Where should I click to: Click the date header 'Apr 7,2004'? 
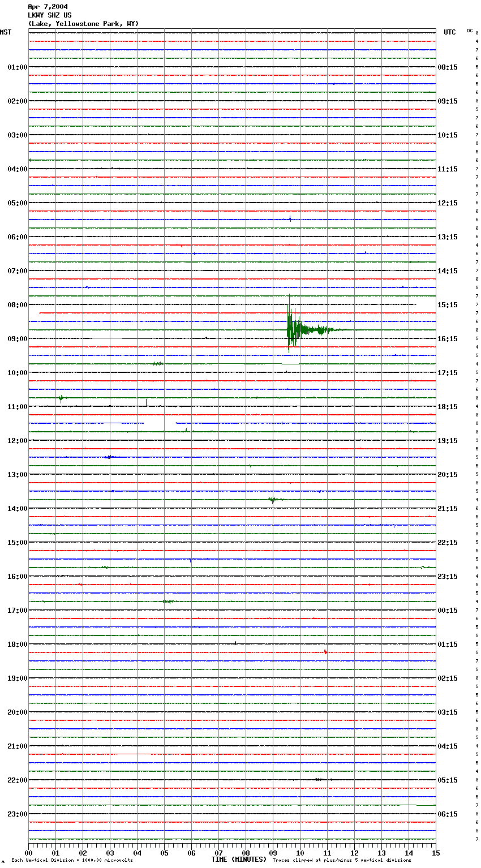tap(48, 7)
